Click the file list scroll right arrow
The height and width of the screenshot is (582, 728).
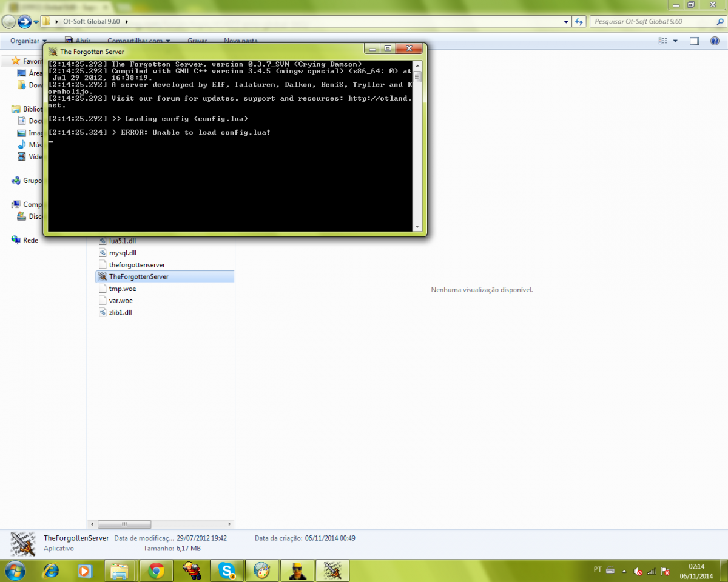click(x=230, y=524)
